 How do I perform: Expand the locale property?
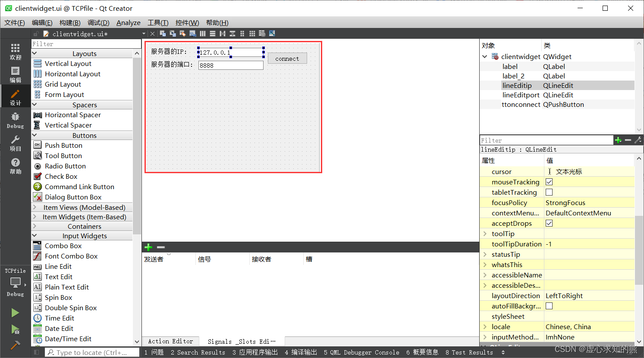click(485, 327)
